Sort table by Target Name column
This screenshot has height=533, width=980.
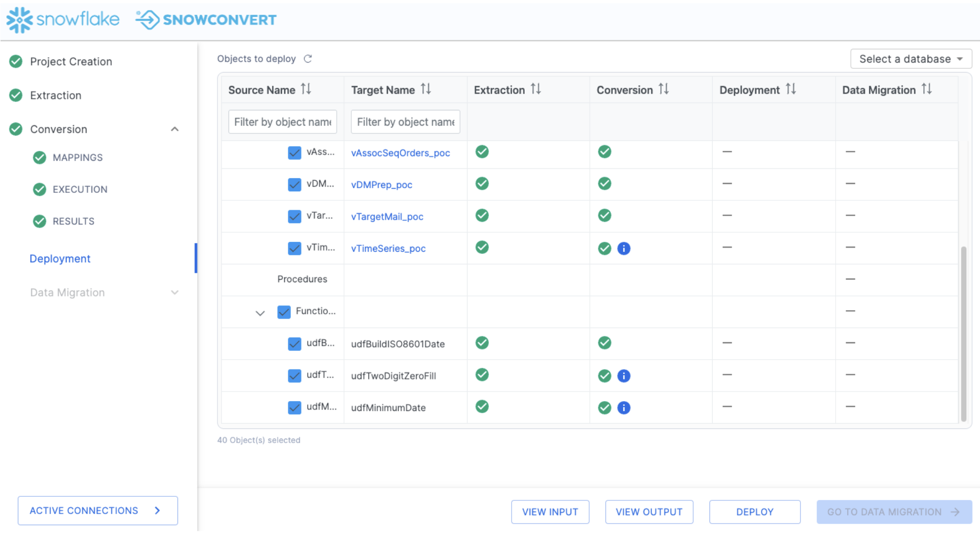click(425, 89)
